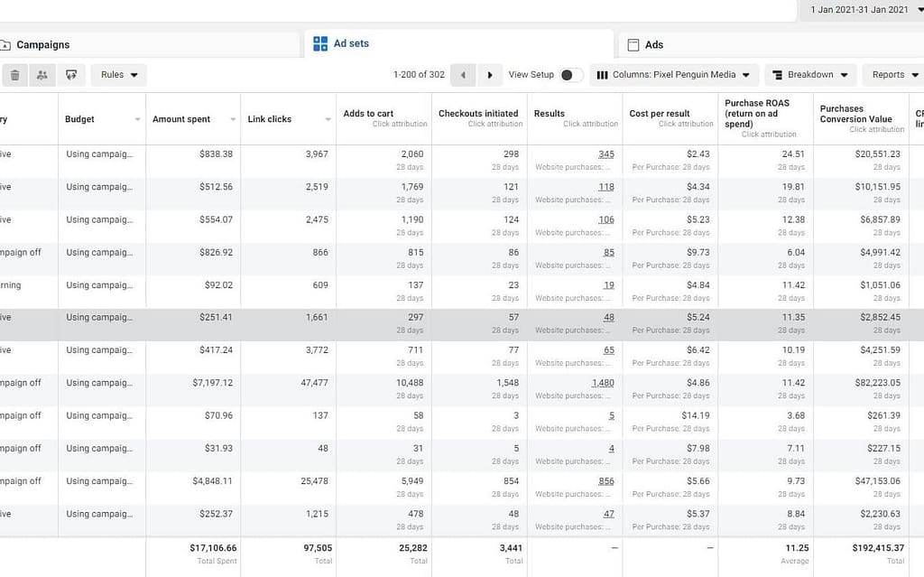Click the Ad sets grid icon
Viewport: 924px width, 577px height.
coord(320,43)
